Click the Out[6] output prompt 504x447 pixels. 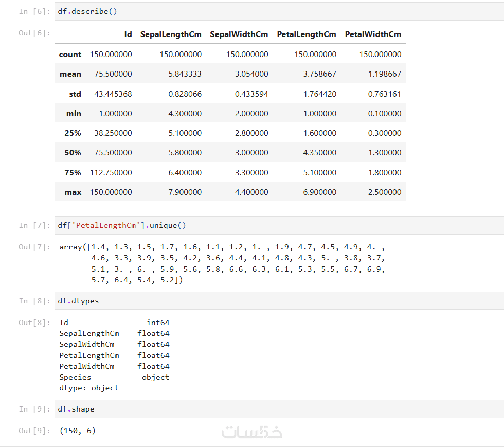(x=34, y=33)
